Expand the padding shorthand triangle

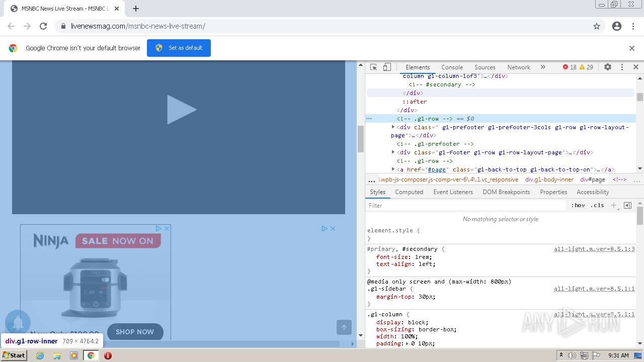point(407,343)
